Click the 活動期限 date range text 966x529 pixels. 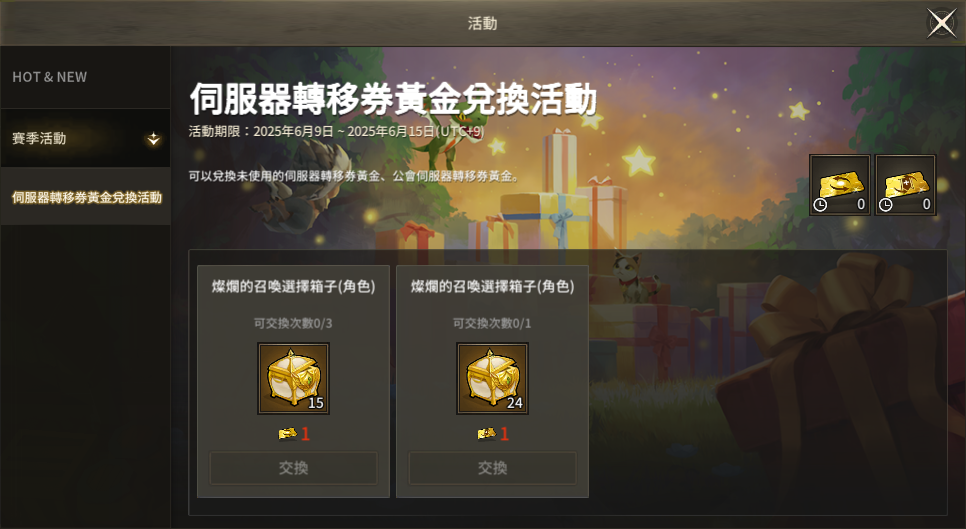(336, 131)
